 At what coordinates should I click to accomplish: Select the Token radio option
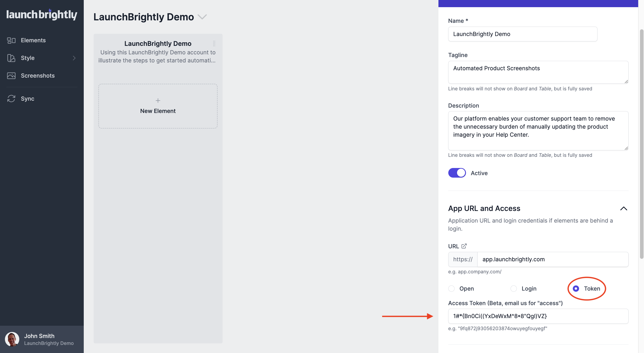576,289
